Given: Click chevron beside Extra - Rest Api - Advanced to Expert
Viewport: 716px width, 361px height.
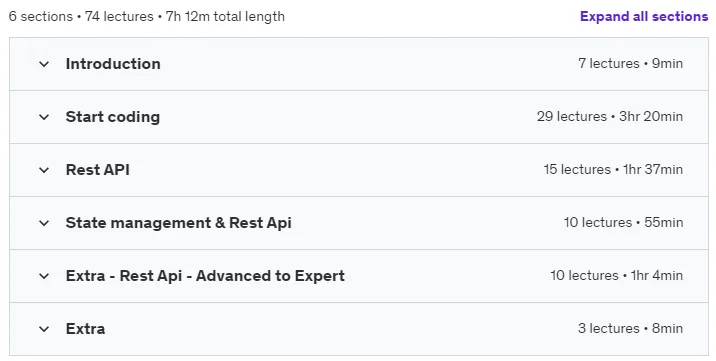Looking at the screenshot, I should point(44,276).
